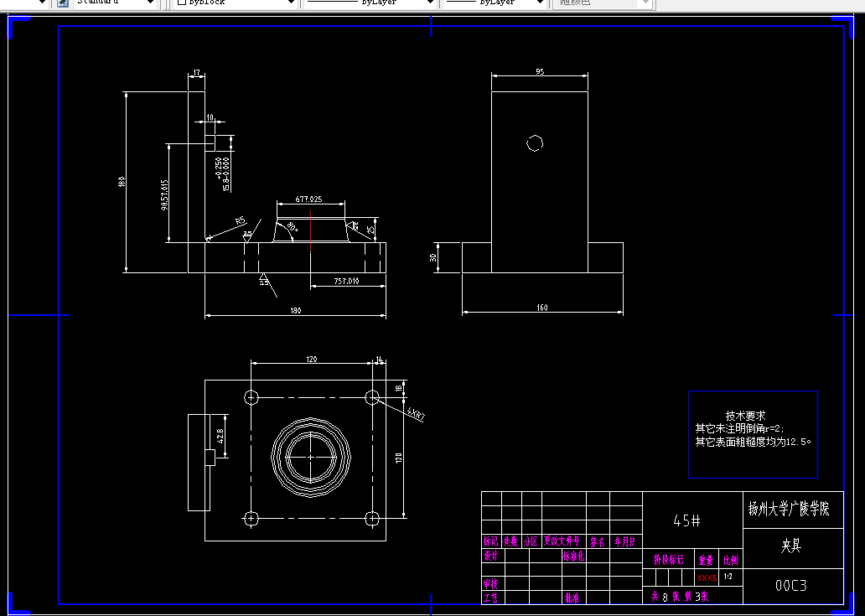Select the 18 edge offset dimension
The width and height of the screenshot is (865, 616).
(x=399, y=388)
